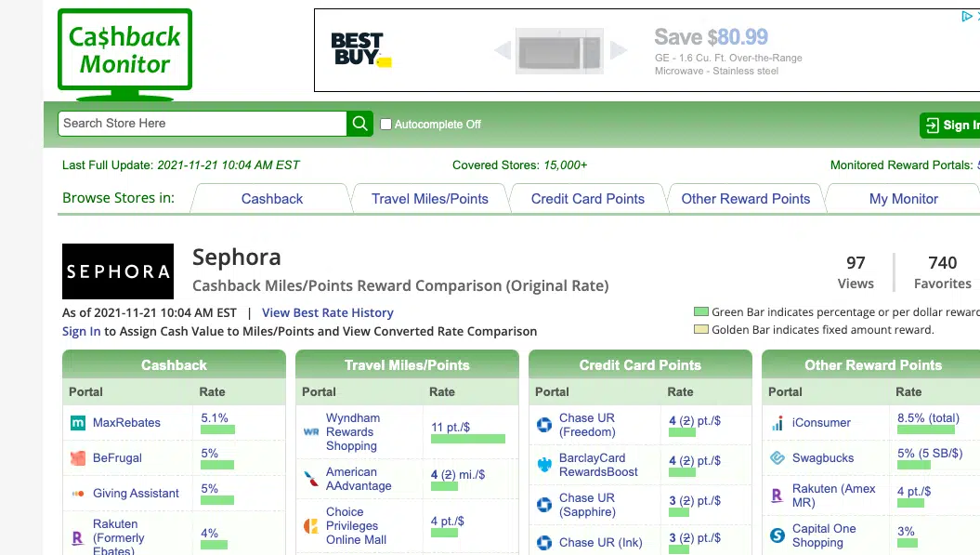This screenshot has height=555, width=980.
Task: Click the Swagbucks portal icon
Action: coord(777,458)
